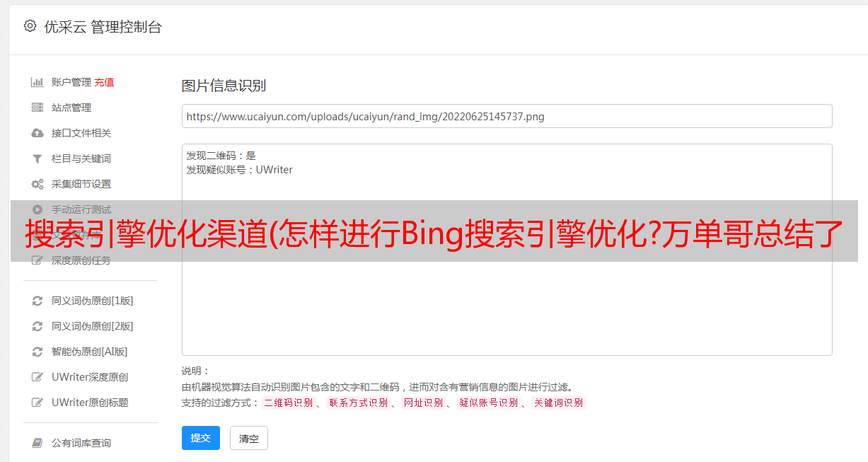Click the blue 提交 submit button
Viewport: 868px width, 462px height.
201,438
